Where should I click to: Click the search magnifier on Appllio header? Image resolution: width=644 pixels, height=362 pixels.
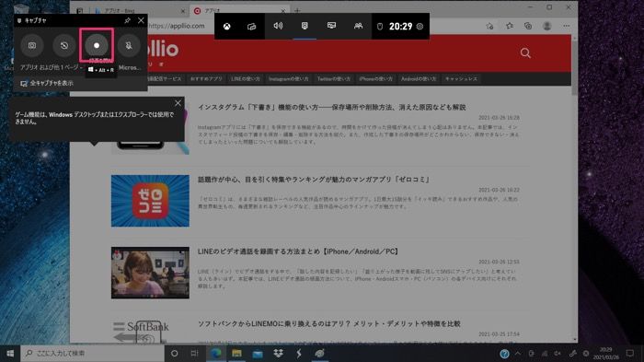[x=525, y=53]
